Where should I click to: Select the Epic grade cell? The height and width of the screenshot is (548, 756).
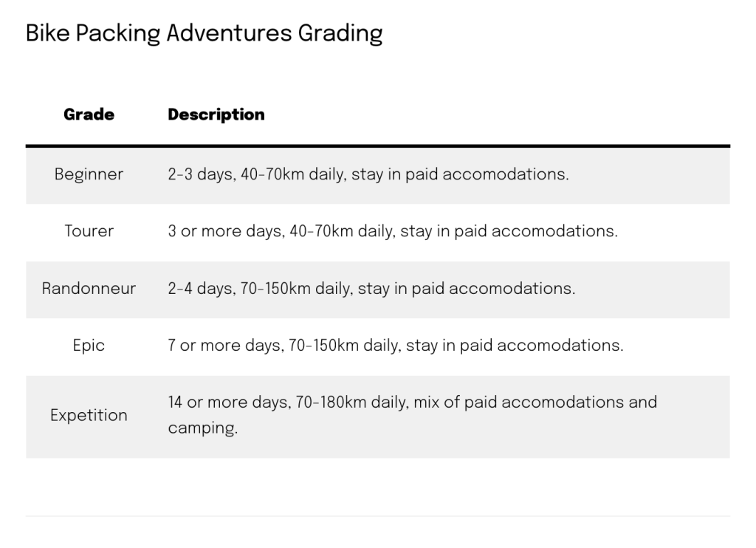[x=89, y=345]
